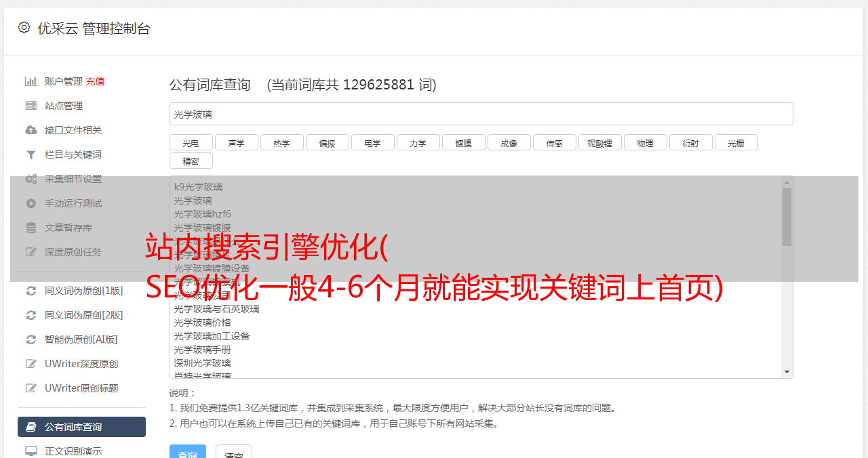Select the 成像 keyword tag

coord(509,143)
